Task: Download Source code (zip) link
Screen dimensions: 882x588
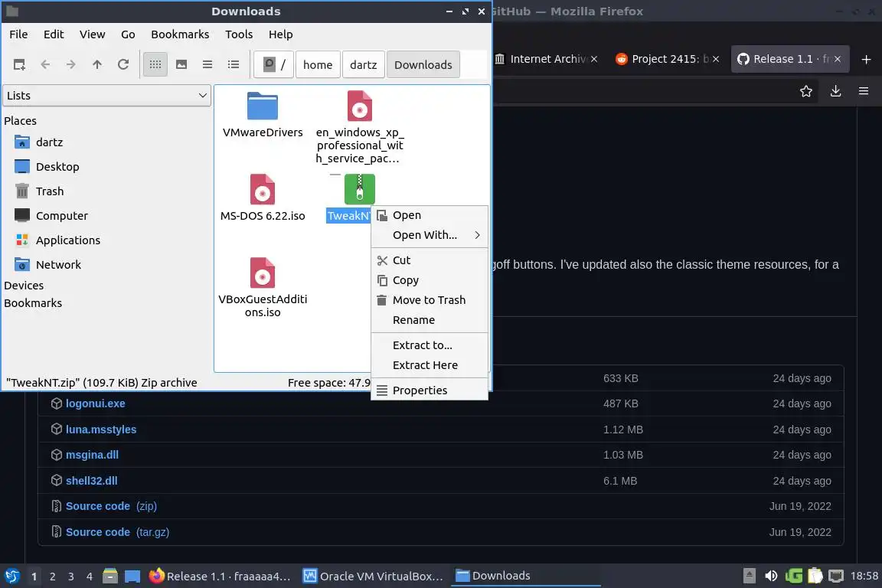Action: 111,506
